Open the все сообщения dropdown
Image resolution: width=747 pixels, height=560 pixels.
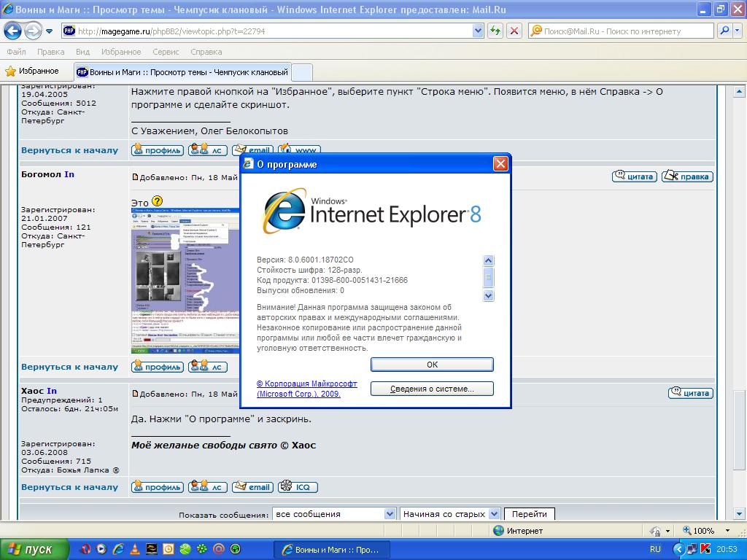point(334,514)
